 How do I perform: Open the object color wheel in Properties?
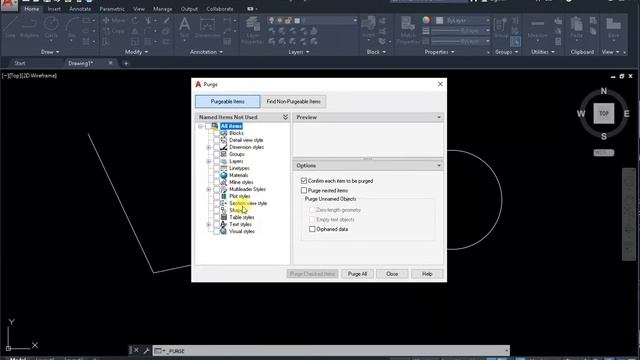click(426, 20)
